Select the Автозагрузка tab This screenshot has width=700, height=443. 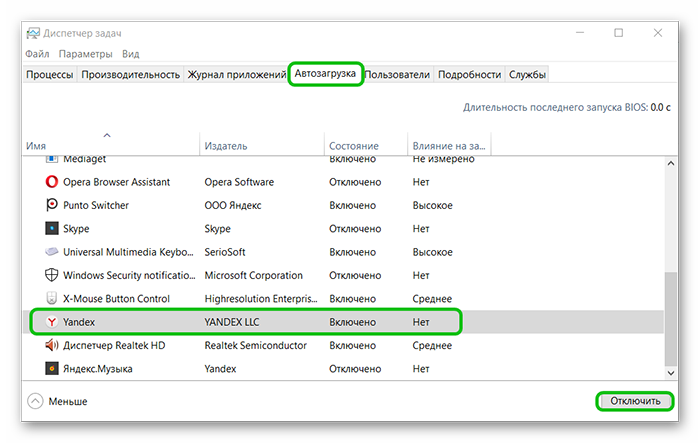[325, 73]
